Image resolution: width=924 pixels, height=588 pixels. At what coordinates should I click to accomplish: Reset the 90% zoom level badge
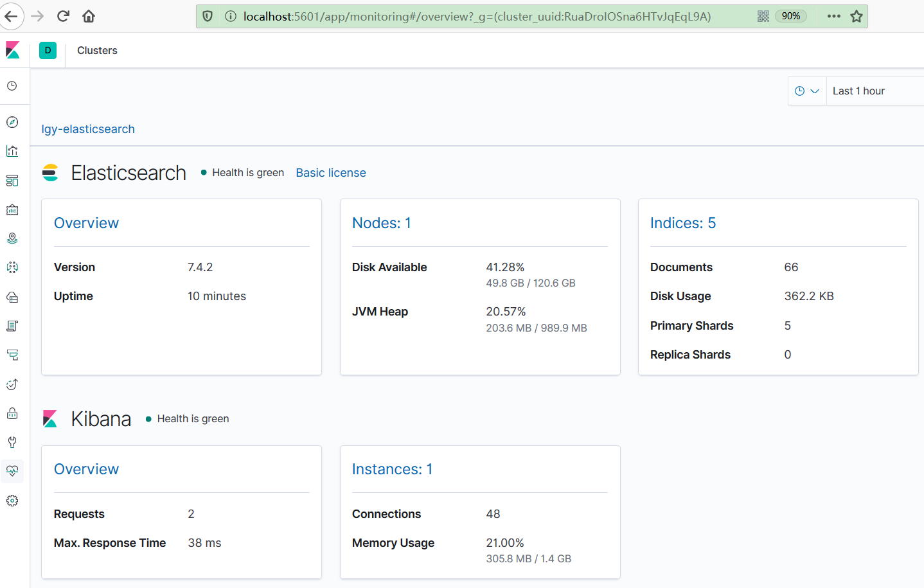pyautogui.click(x=791, y=16)
